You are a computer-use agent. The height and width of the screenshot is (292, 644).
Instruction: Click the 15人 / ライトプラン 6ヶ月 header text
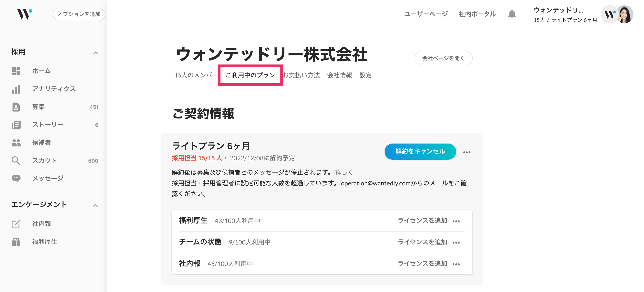[565, 20]
